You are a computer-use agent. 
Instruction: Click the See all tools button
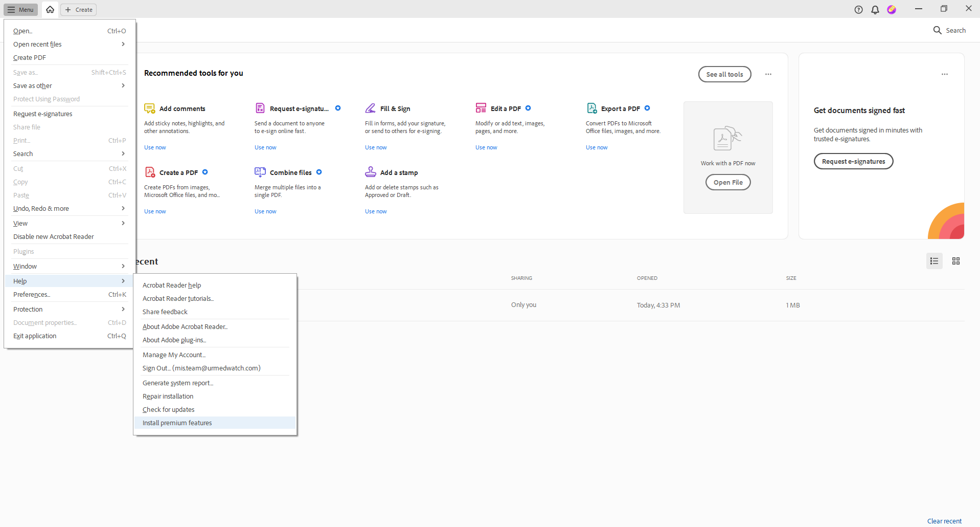tap(724, 74)
